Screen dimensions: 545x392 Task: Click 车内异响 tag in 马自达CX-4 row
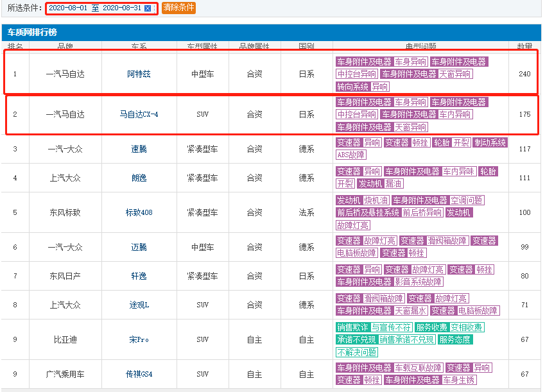[455, 114]
